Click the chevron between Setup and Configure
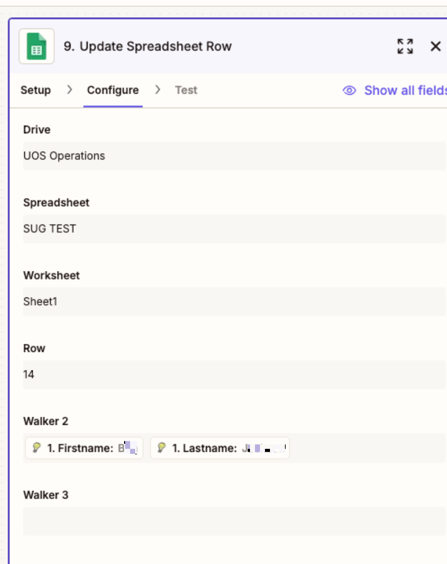 pos(69,90)
